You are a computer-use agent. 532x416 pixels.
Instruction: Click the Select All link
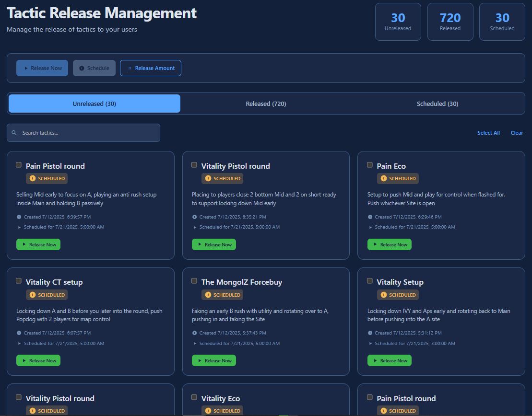click(488, 133)
